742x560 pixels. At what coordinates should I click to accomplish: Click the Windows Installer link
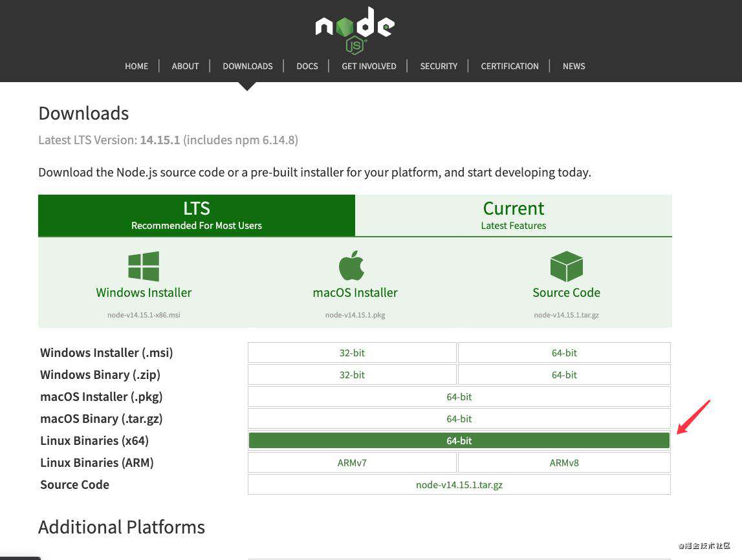144,293
